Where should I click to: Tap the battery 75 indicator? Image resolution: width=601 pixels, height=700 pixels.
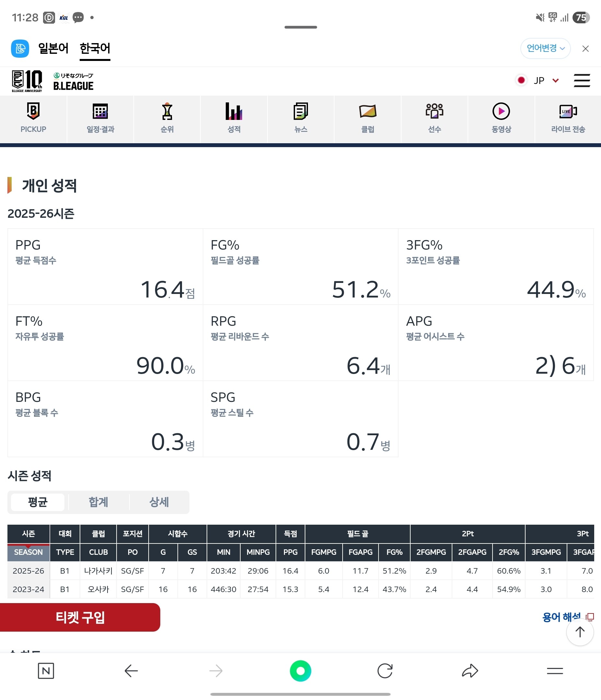coord(581,17)
